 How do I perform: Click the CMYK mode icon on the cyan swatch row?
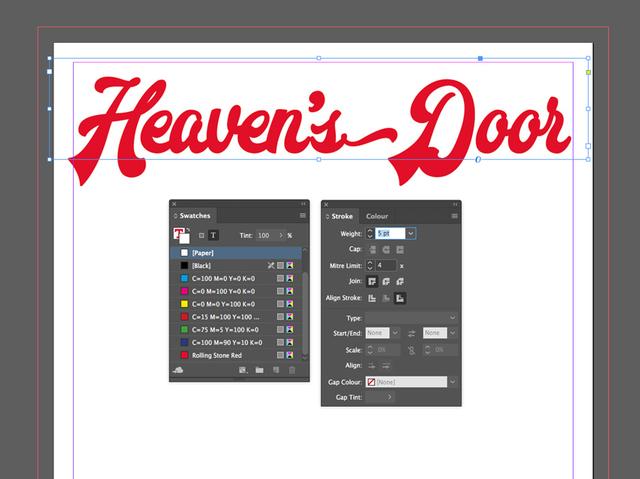[290, 279]
